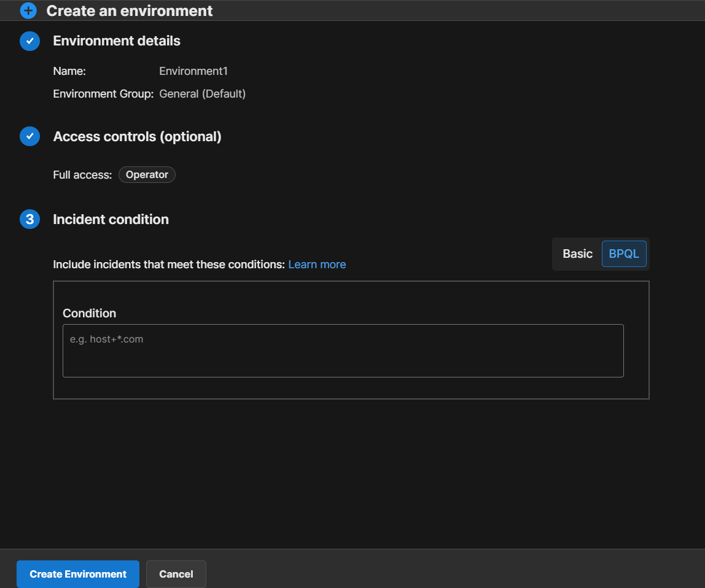705x588 pixels.
Task: Expand the Environment details section heading
Action: (117, 41)
